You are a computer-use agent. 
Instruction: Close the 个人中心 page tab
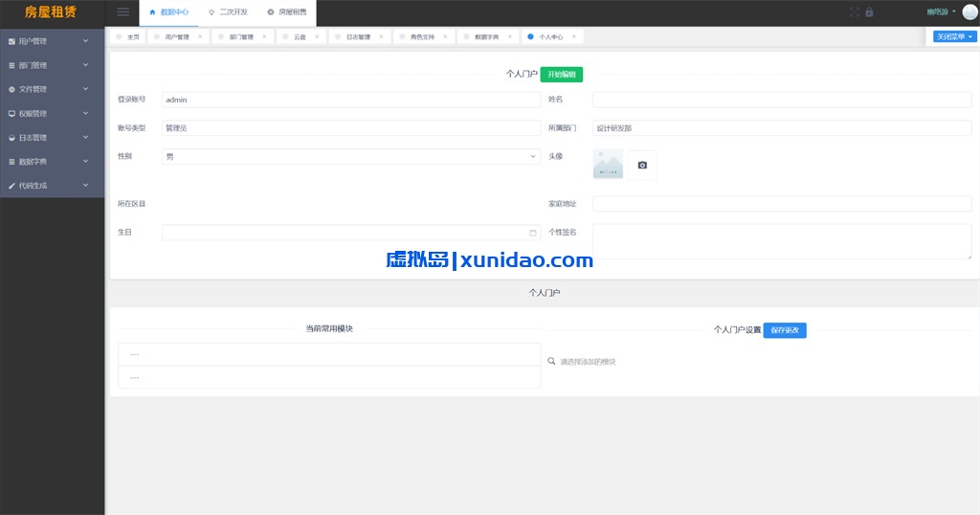pos(574,37)
